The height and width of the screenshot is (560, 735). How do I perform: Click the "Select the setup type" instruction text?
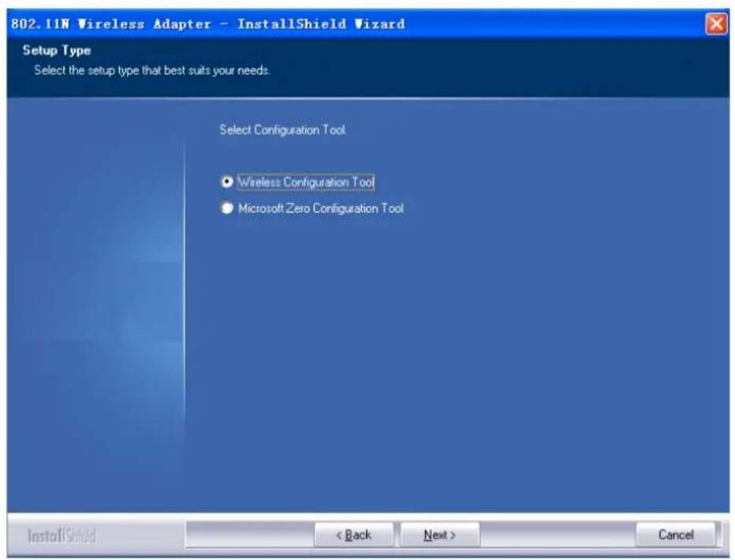[x=152, y=70]
